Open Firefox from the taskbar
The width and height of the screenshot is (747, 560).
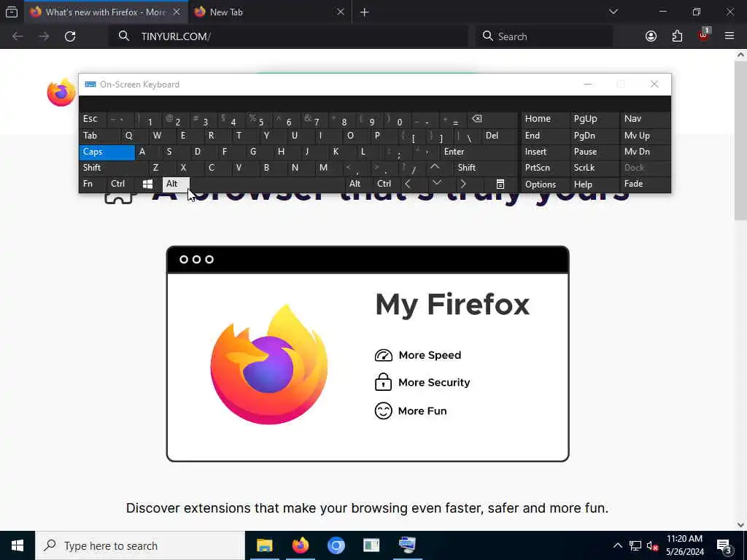pyautogui.click(x=300, y=545)
